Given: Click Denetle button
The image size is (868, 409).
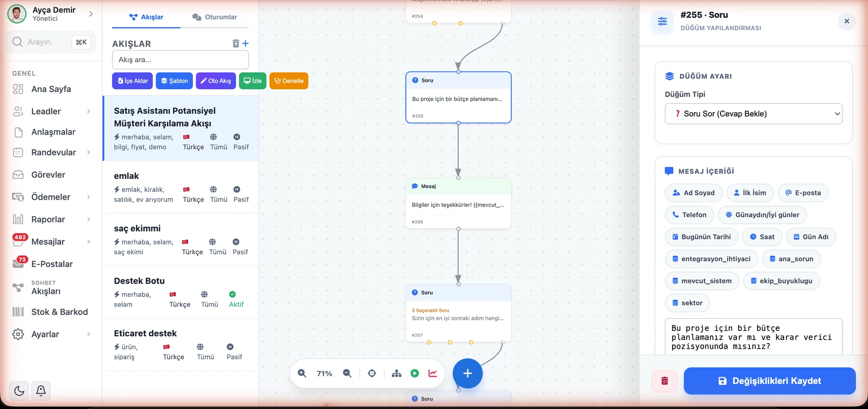Looking at the screenshot, I should [289, 81].
